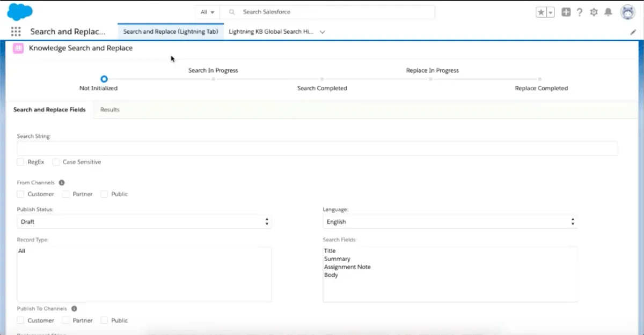Image resolution: width=644 pixels, height=335 pixels.
Task: Select Summary in Search Fields list
Action: 337,259
